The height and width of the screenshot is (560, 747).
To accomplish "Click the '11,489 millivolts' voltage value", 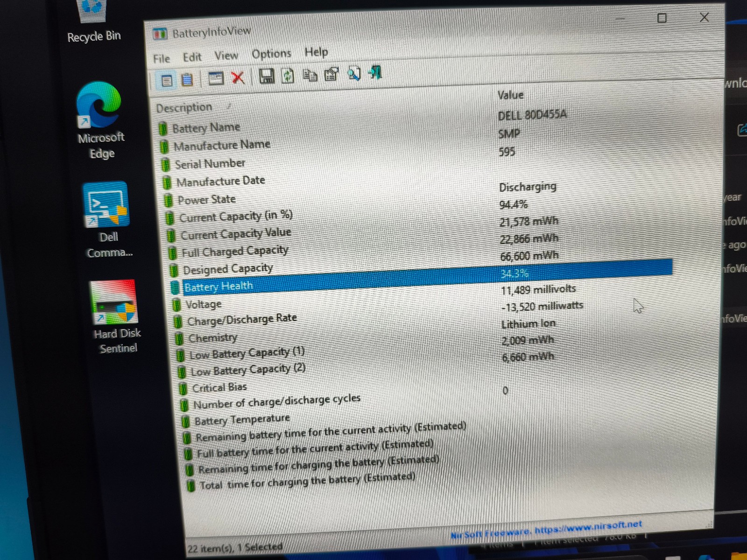I will point(538,290).
